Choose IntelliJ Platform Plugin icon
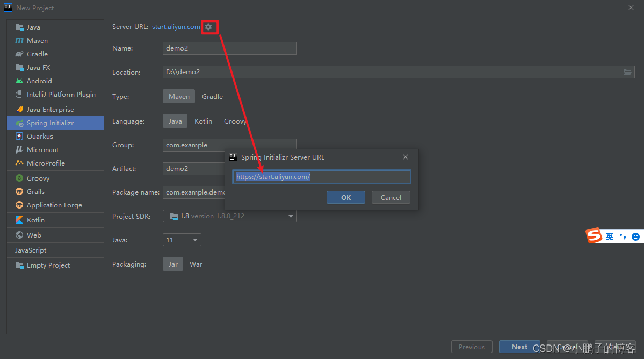 (19, 95)
